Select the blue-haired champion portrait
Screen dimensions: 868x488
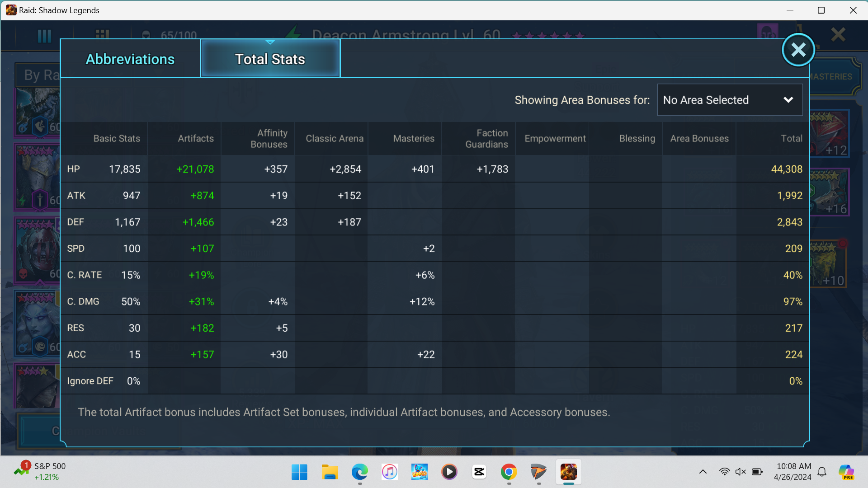click(x=38, y=324)
